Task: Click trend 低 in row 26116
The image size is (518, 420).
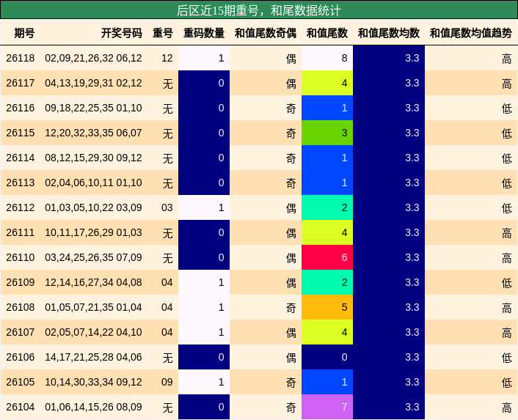Action: coord(506,108)
